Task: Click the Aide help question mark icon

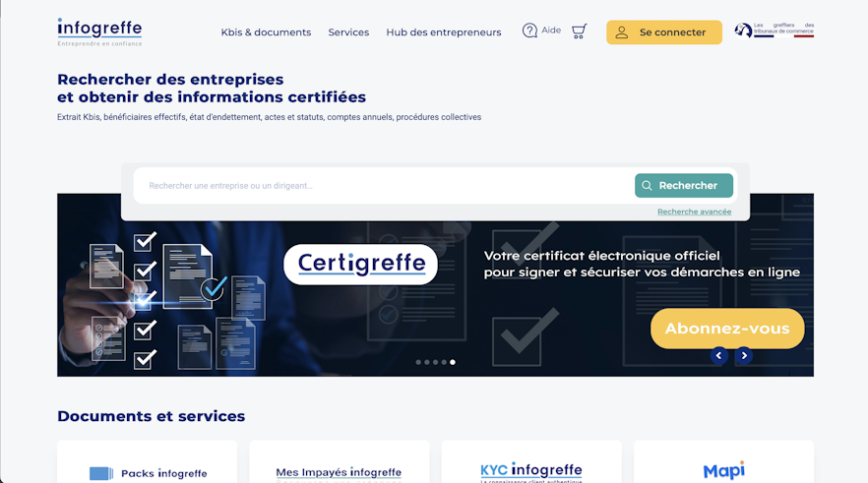Action: [x=529, y=30]
